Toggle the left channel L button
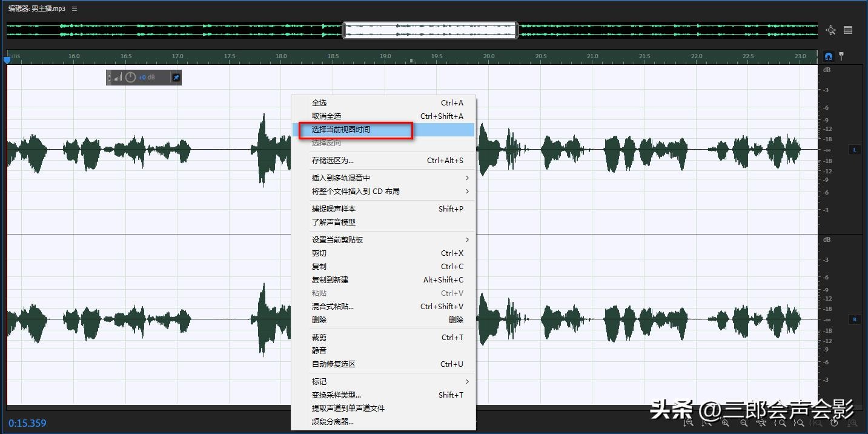Image resolution: width=868 pixels, height=434 pixels. click(x=855, y=150)
